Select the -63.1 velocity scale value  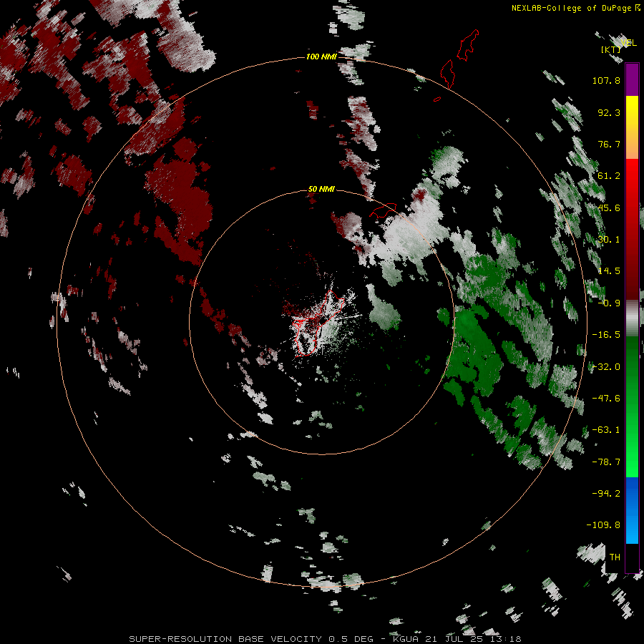[606, 430]
